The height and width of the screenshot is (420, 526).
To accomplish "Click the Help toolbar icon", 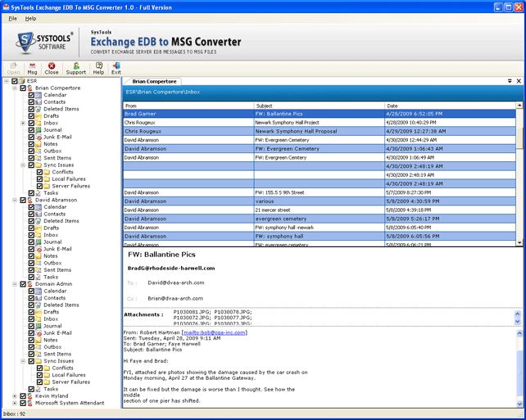I will click(x=98, y=69).
